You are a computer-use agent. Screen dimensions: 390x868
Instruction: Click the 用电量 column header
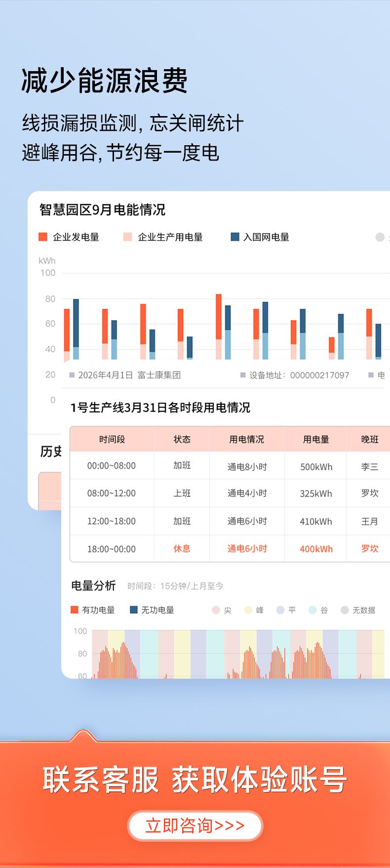pos(316,439)
